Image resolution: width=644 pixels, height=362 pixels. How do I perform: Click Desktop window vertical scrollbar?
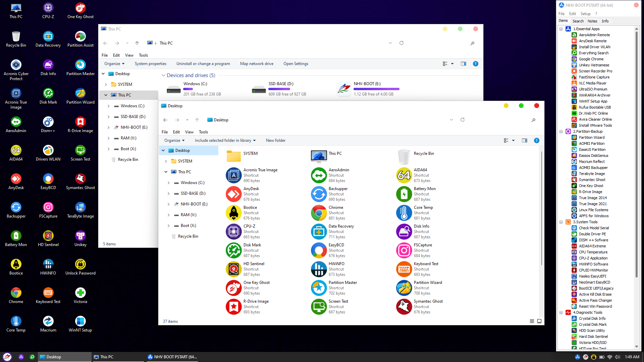pos(541,208)
